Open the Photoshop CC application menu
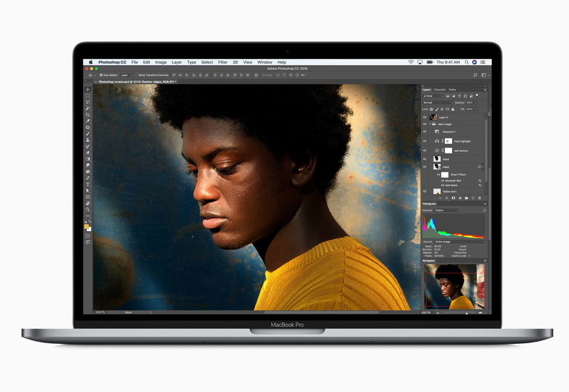This screenshot has height=392, width=569. (x=112, y=62)
